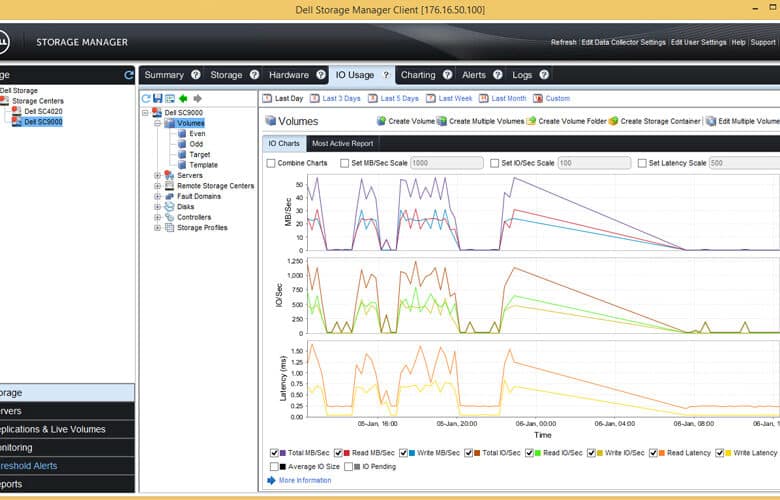Click the Refresh link in header
This screenshot has height=500, width=780.
pyautogui.click(x=564, y=42)
